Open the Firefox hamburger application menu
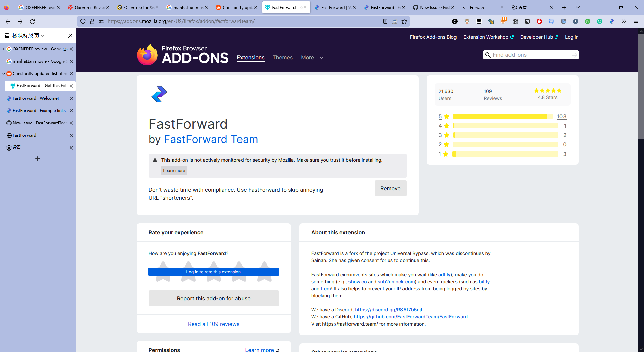This screenshot has height=352, width=644. click(x=636, y=21)
